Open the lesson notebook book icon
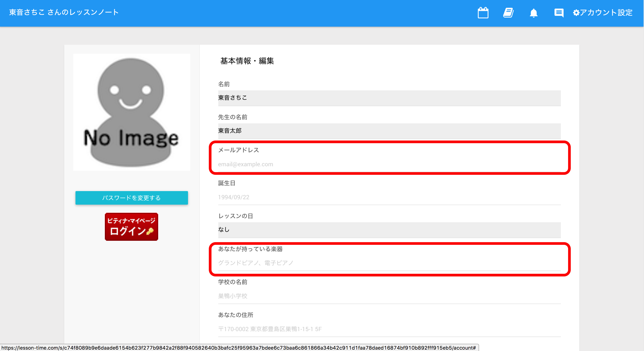The image size is (644, 351). pyautogui.click(x=508, y=13)
